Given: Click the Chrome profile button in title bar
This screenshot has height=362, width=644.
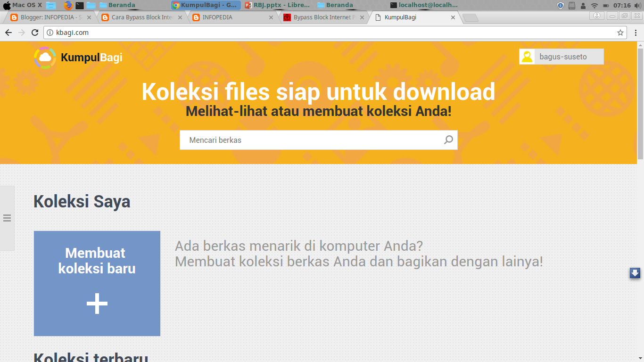Looking at the screenshot, I should (x=597, y=16).
